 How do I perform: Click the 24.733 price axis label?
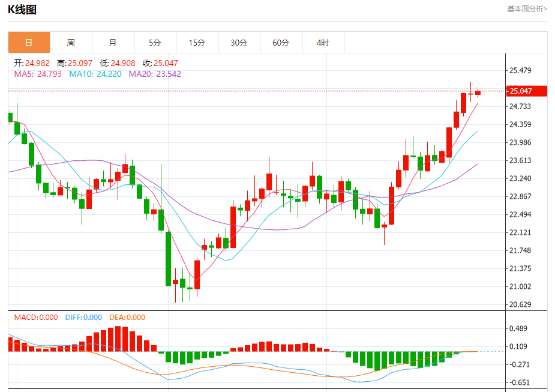click(x=520, y=106)
